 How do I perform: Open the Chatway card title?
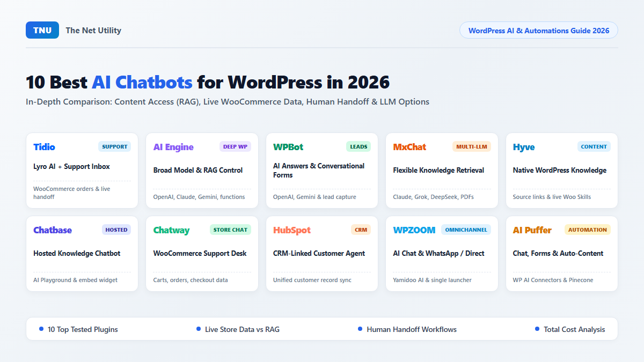tap(171, 230)
